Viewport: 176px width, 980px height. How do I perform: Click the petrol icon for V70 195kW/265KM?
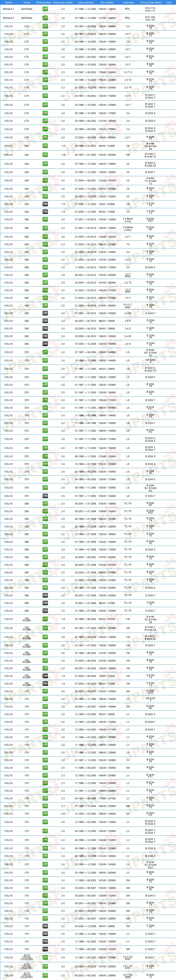[45, 873]
